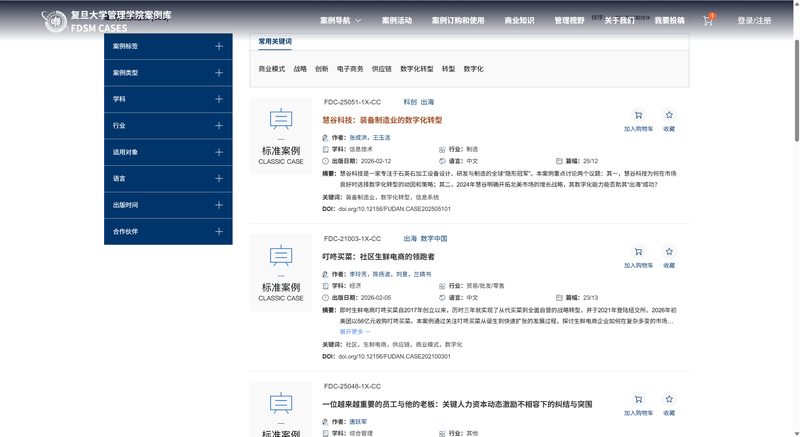Viewport: 800px width, 437px height.
Task: Open 商业知识 menu item
Action: coord(519,20)
